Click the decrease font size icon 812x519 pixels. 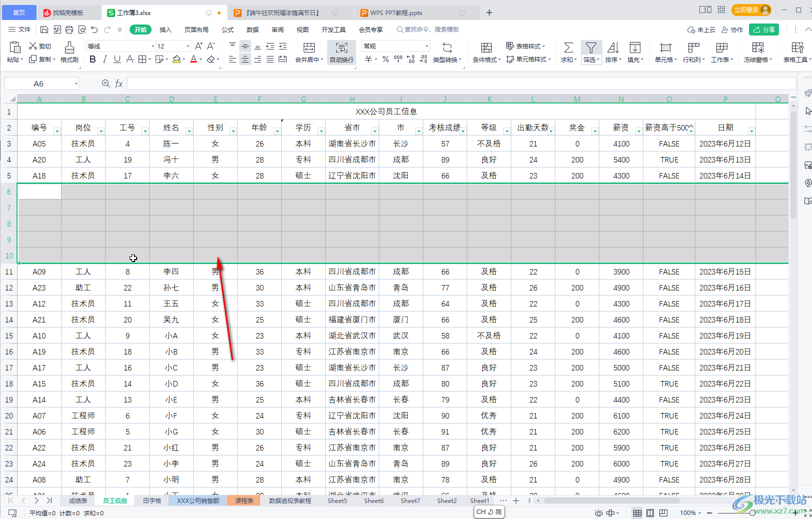(x=211, y=46)
